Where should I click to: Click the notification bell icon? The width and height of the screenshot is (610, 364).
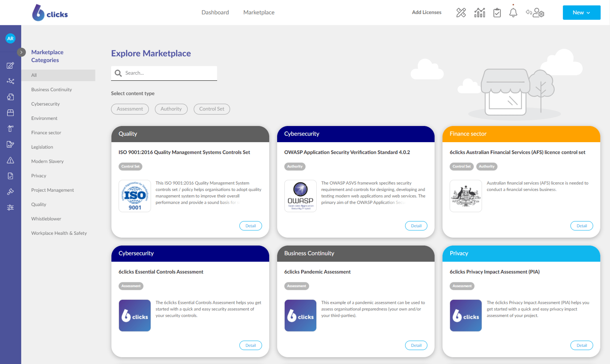[x=513, y=13]
